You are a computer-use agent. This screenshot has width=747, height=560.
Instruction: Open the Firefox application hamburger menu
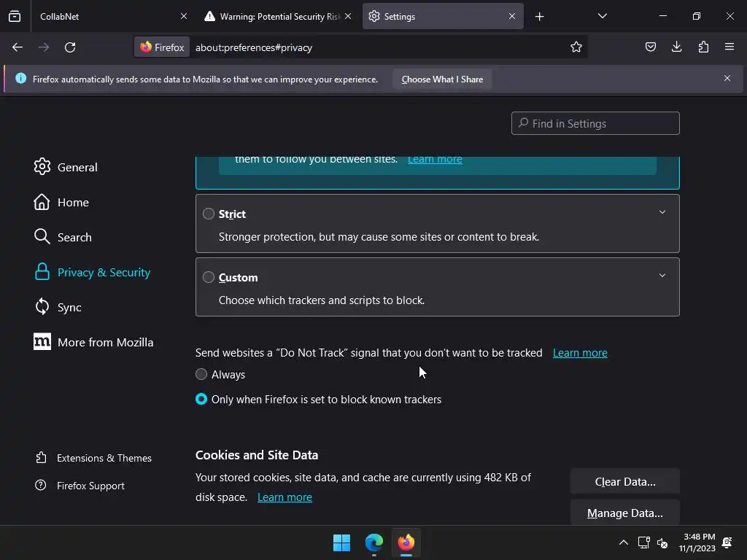729,47
